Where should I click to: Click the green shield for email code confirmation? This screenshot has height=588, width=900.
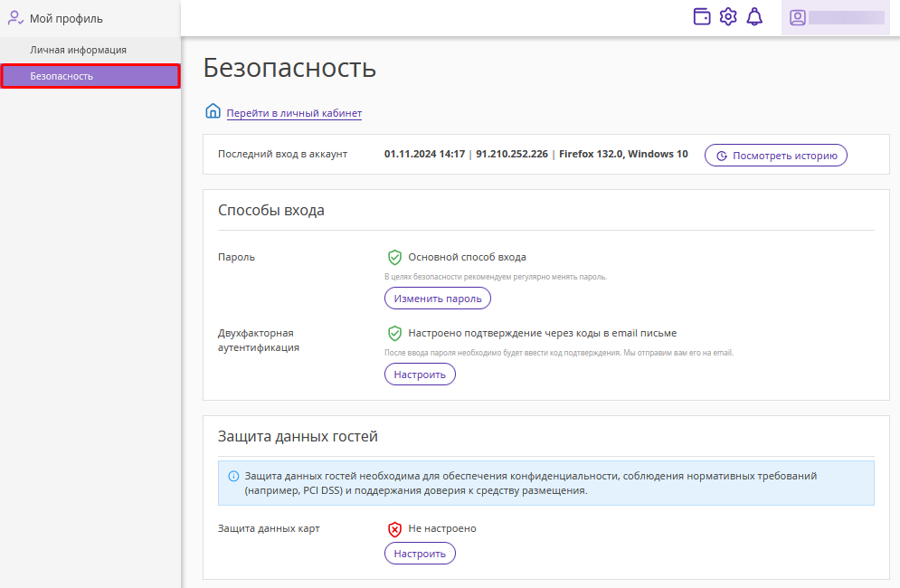point(394,333)
